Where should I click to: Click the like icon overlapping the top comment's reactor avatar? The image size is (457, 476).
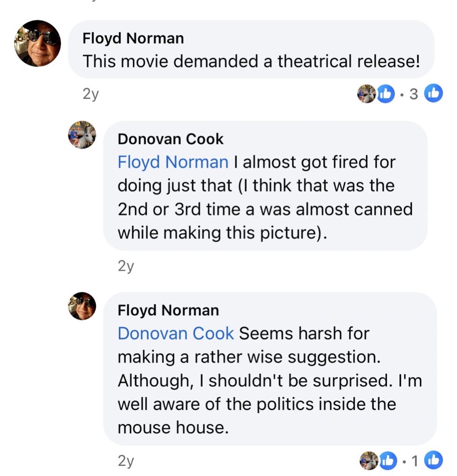[x=384, y=94]
